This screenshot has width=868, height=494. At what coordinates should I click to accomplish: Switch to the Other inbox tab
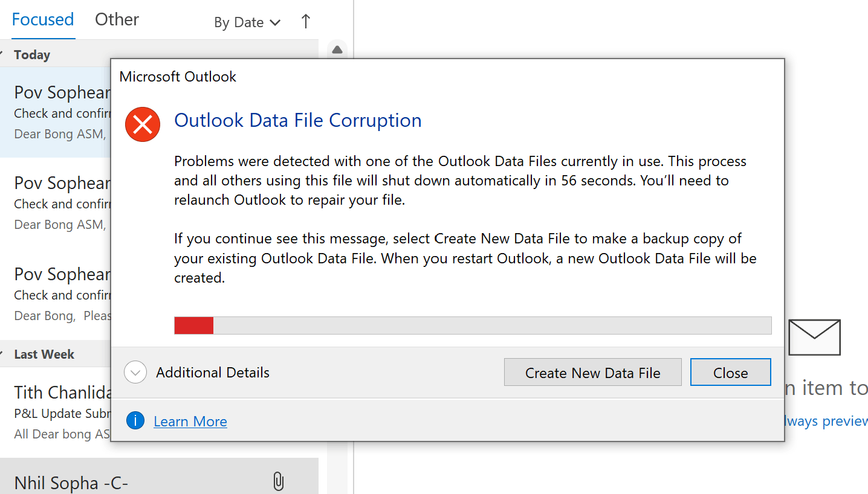(116, 19)
